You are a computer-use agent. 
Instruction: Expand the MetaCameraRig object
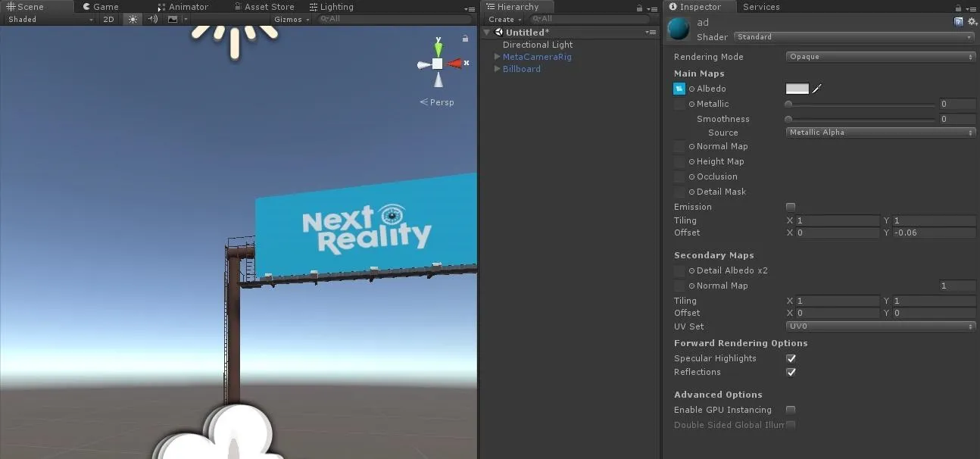[497, 57]
